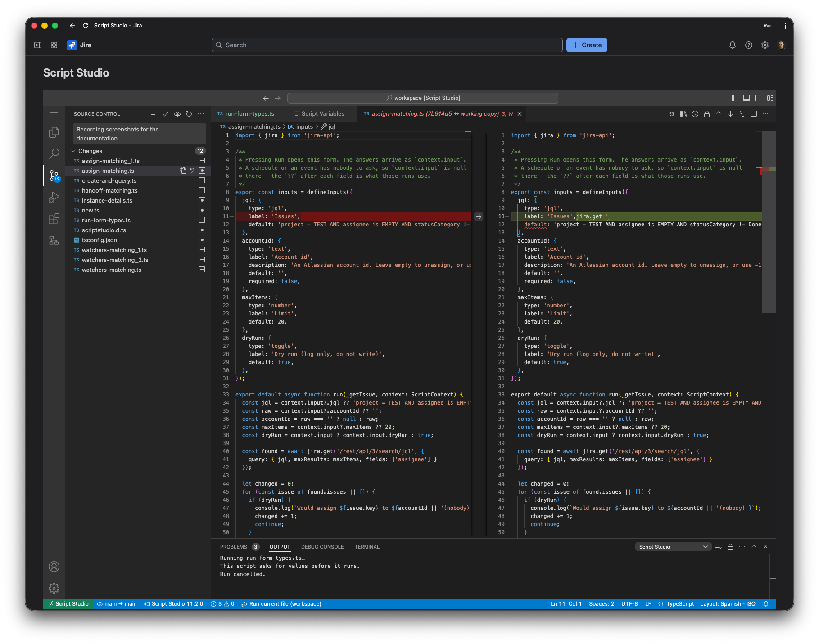Open Source Control more actions menu
The width and height of the screenshot is (819, 644).
(x=201, y=114)
